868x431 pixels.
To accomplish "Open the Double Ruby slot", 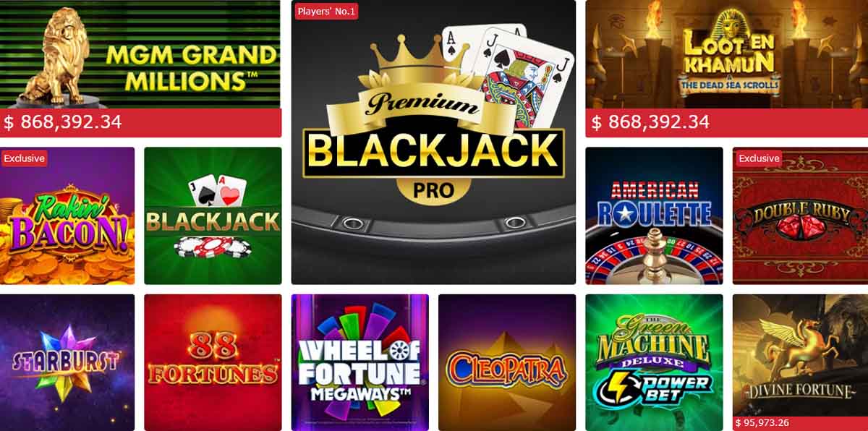I will click(x=800, y=215).
